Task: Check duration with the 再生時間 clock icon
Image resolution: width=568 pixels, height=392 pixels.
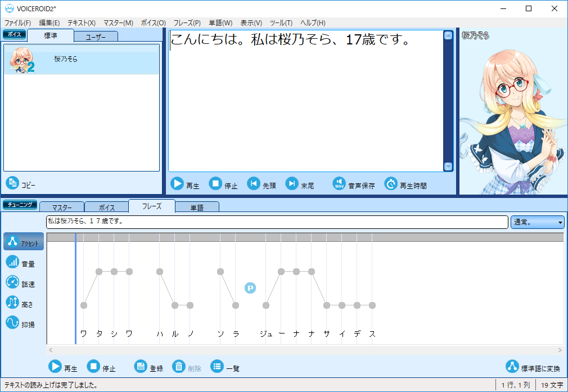Action: pos(391,184)
